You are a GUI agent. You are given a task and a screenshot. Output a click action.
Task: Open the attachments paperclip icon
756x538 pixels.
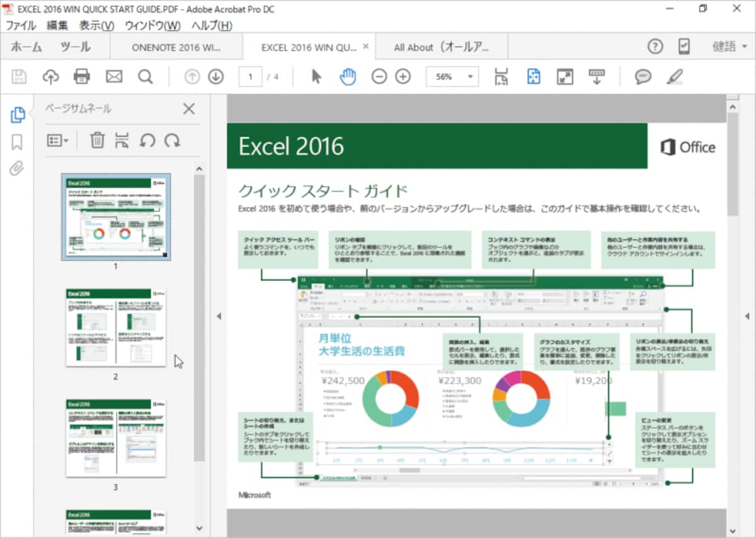point(17,169)
